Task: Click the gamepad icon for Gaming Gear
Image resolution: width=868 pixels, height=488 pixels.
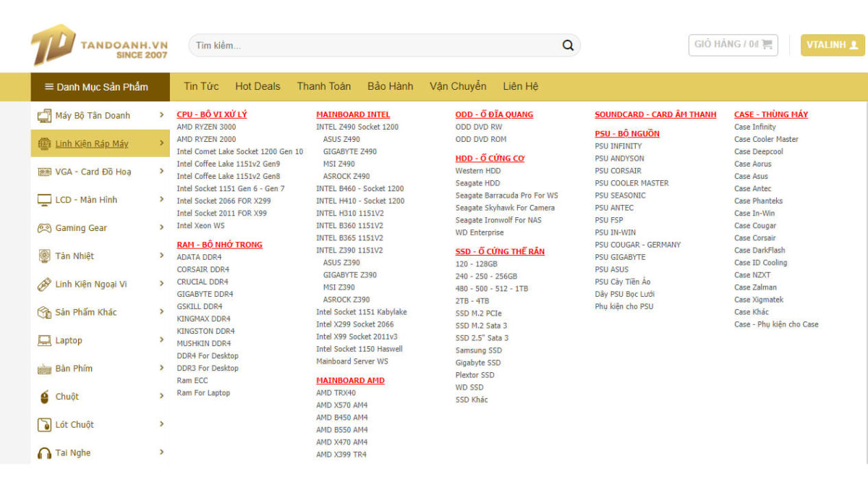Action: 44,228
